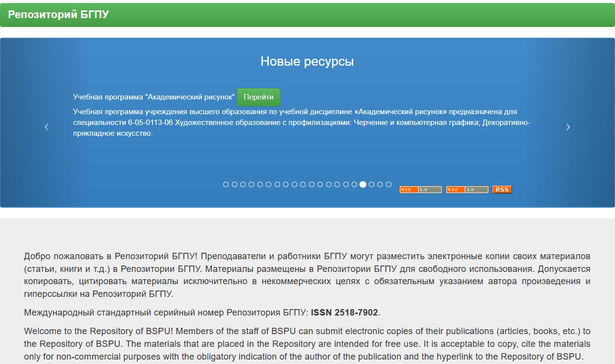The height and width of the screenshot is (364, 615).
Task: Go to previous slide with left arrow
Action: [47, 127]
